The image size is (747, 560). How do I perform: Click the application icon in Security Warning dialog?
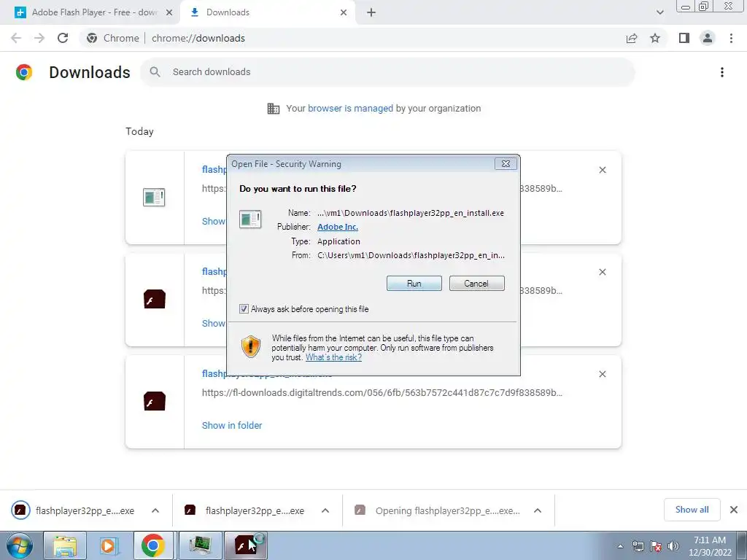(250, 219)
